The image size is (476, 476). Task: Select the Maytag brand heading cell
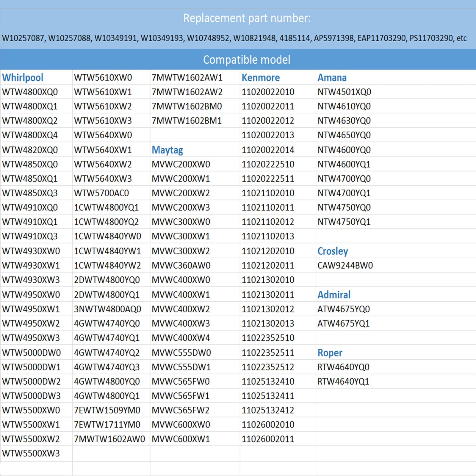click(195, 150)
